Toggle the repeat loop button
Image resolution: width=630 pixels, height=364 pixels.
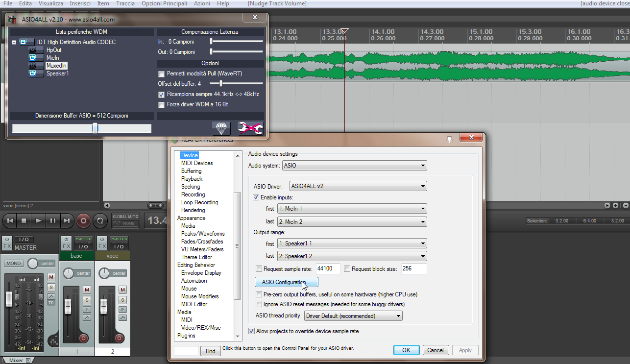click(100, 221)
